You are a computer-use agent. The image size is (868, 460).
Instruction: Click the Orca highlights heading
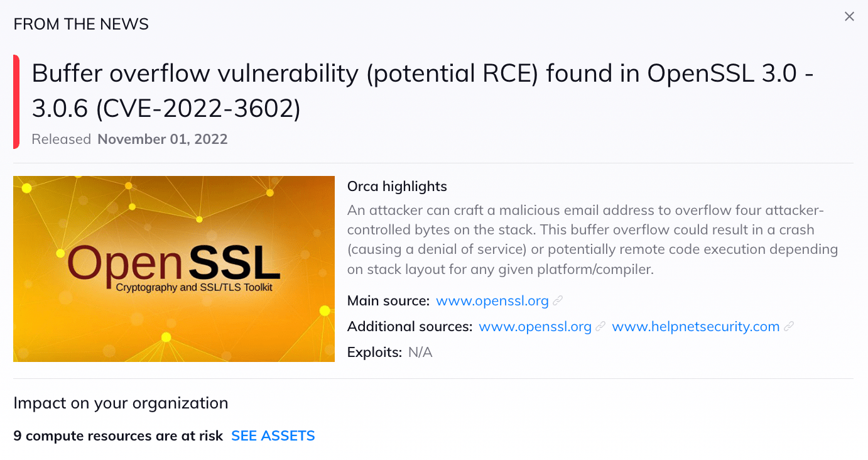(397, 186)
